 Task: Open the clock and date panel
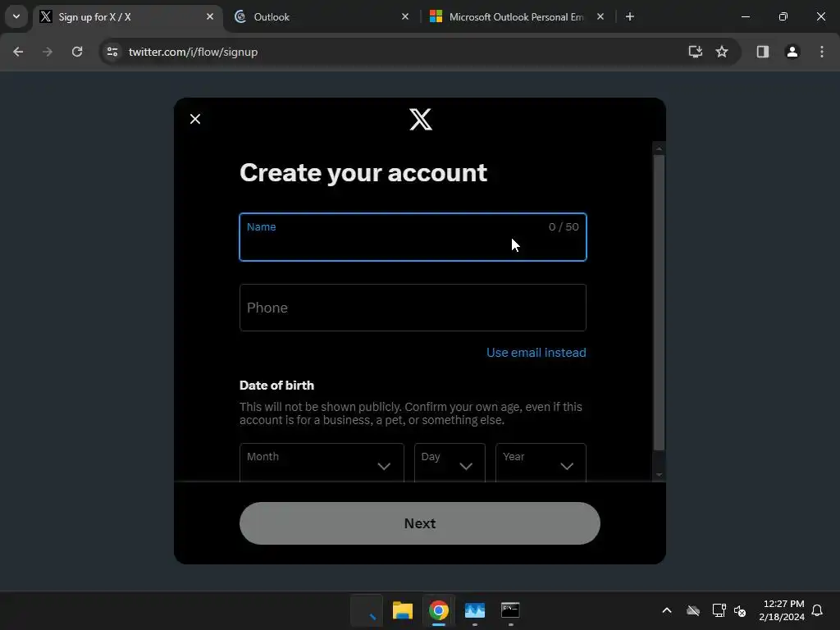(x=782, y=610)
